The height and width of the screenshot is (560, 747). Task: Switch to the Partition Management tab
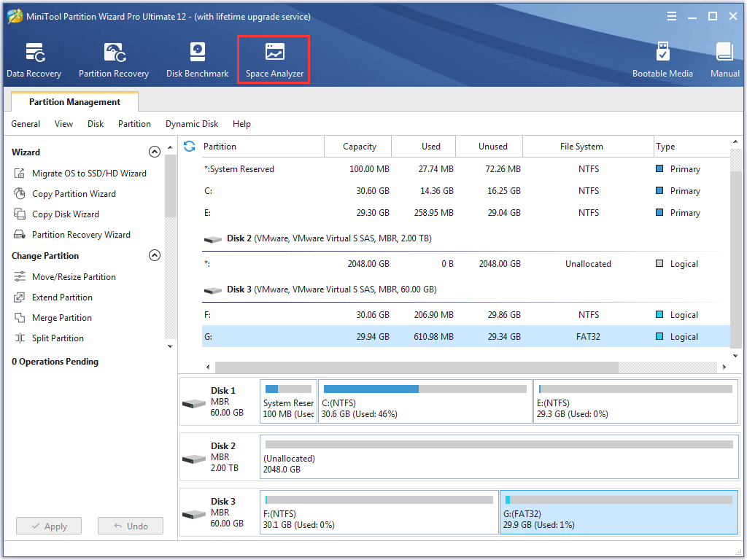74,101
